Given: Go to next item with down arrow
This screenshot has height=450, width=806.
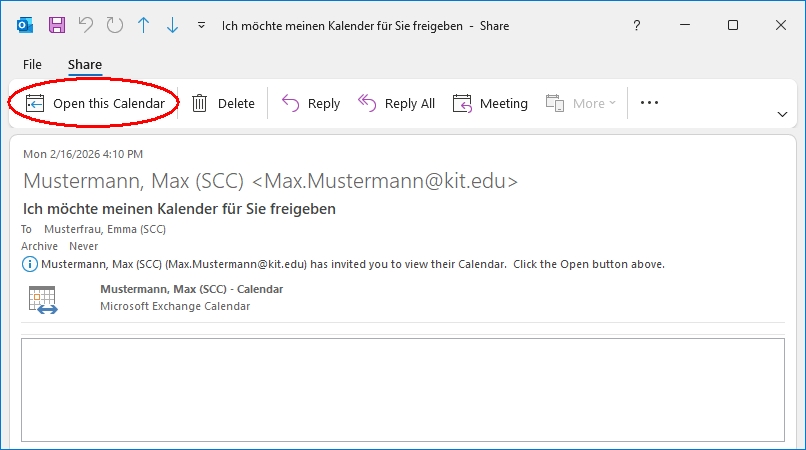Looking at the screenshot, I should pos(171,25).
